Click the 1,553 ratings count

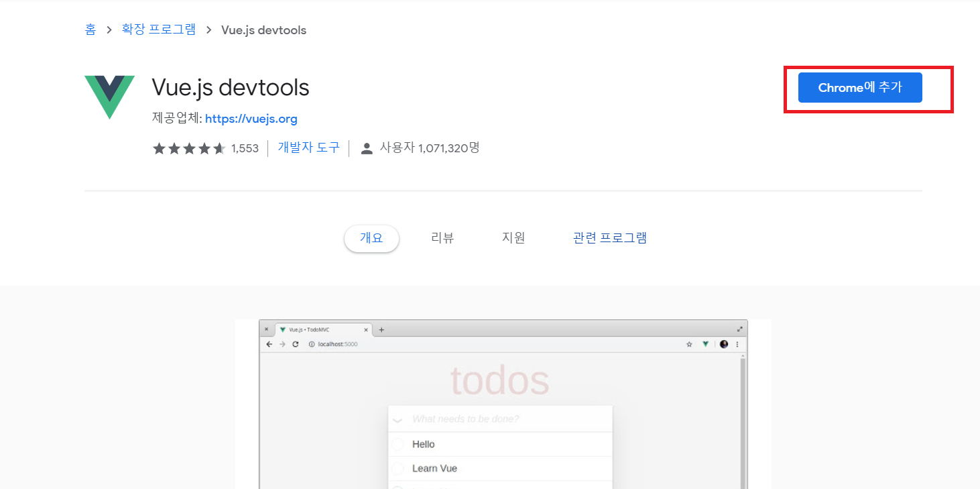(245, 148)
